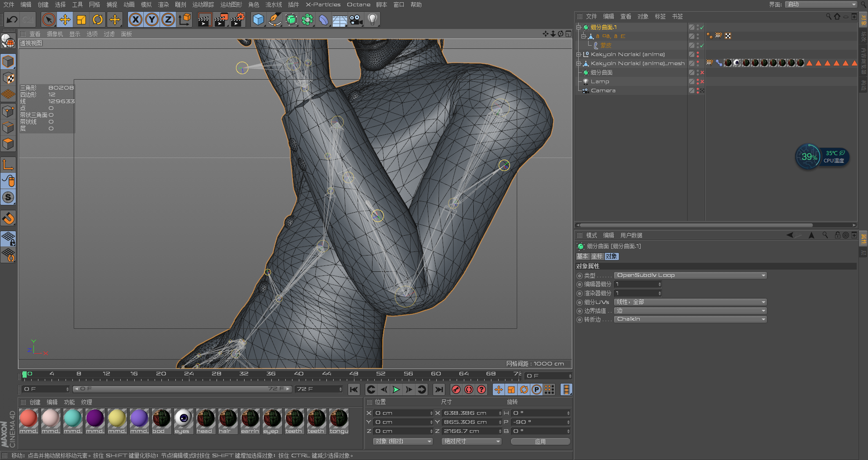
Task: Jump to the start of the animation
Action: [354, 389]
